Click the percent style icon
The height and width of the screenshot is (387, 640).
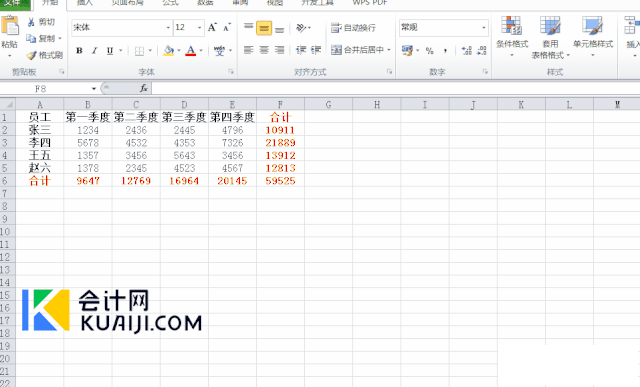tap(429, 51)
